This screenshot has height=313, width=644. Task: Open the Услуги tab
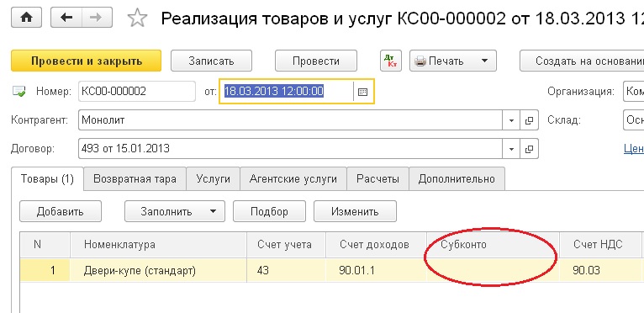coord(214,179)
